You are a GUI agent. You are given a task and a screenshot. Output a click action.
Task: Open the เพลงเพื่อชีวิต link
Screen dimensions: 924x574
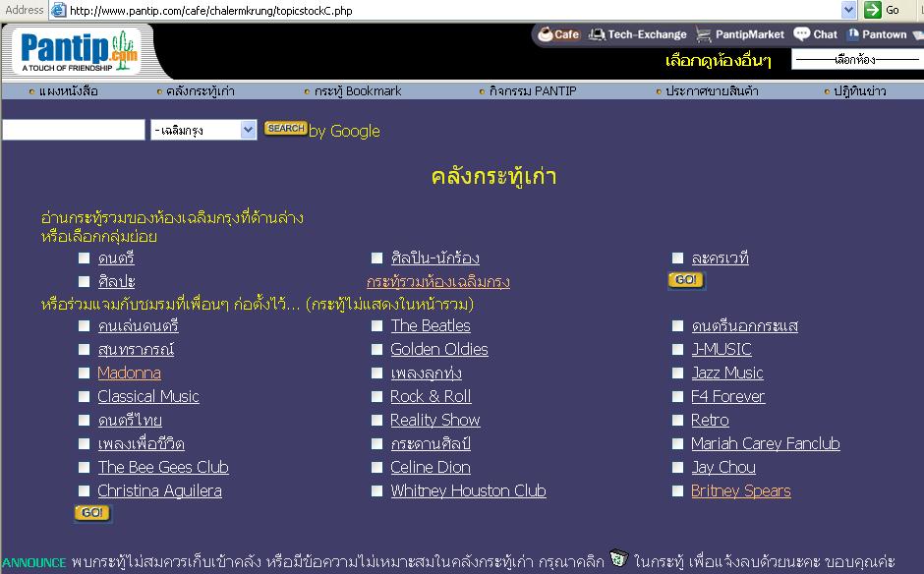pyautogui.click(x=141, y=443)
